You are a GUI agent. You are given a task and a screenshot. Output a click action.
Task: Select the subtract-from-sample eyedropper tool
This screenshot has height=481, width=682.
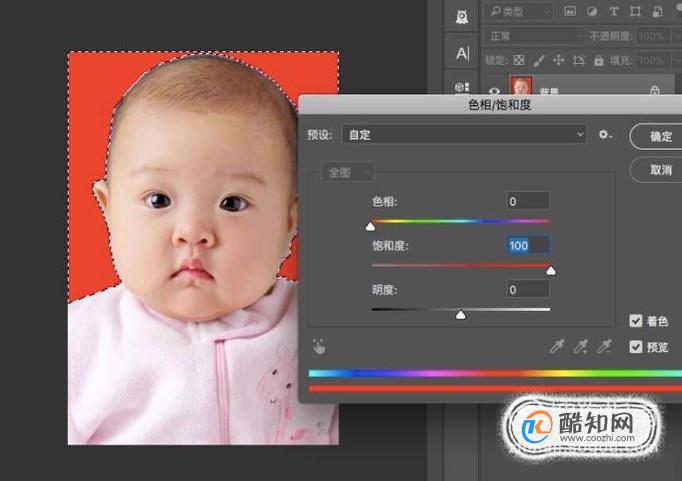click(604, 346)
